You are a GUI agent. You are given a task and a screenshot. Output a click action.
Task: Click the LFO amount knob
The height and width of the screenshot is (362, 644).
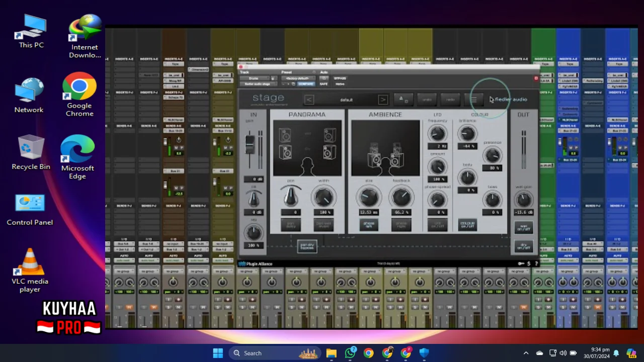[437, 166]
